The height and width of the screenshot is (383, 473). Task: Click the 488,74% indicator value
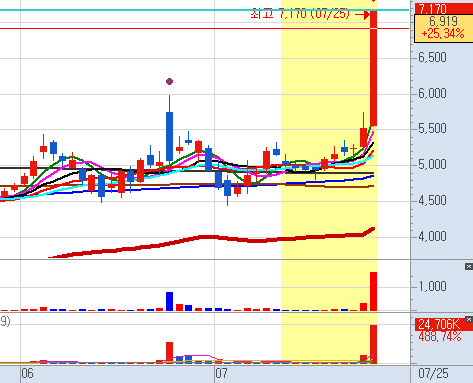tap(440, 336)
